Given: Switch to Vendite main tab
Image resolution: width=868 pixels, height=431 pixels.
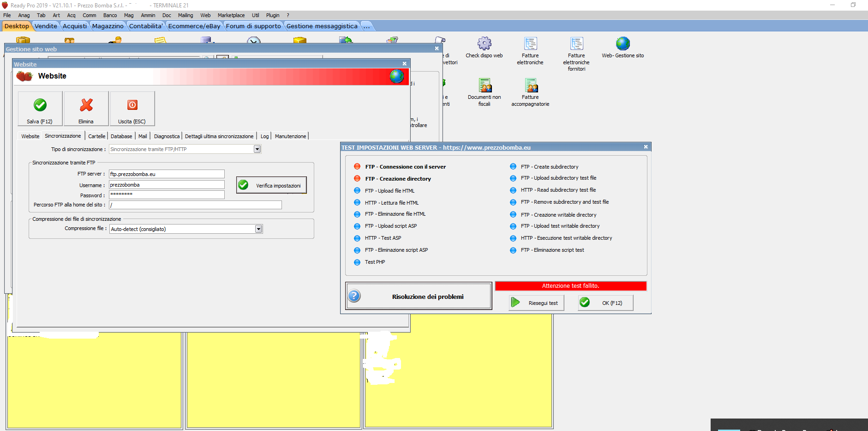Looking at the screenshot, I should click(x=46, y=26).
